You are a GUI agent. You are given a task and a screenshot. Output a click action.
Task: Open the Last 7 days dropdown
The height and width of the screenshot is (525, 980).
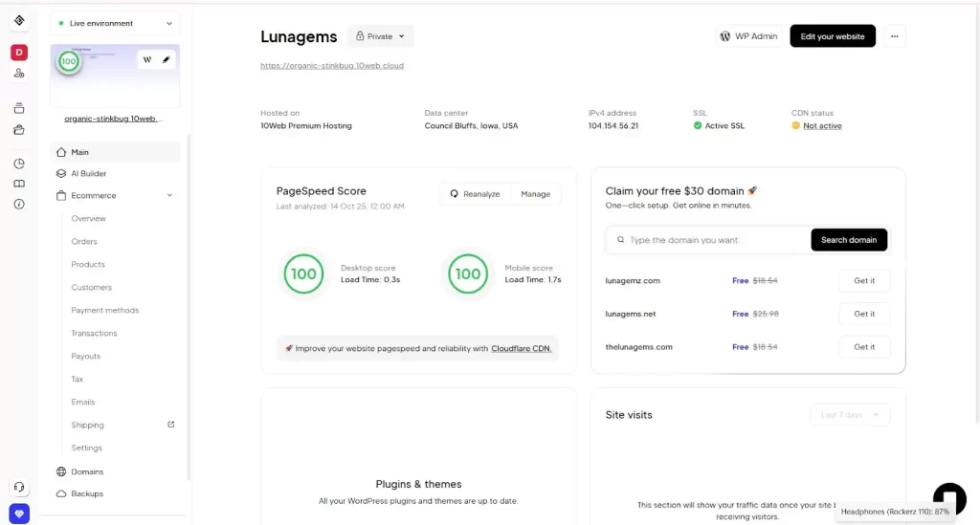pos(850,414)
